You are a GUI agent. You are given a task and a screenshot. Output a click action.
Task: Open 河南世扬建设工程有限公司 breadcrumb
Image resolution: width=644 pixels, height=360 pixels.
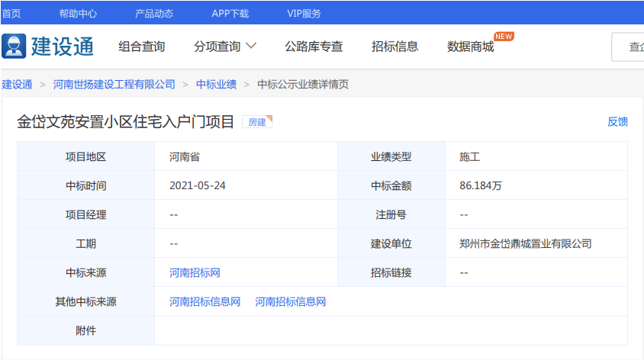[x=114, y=85]
